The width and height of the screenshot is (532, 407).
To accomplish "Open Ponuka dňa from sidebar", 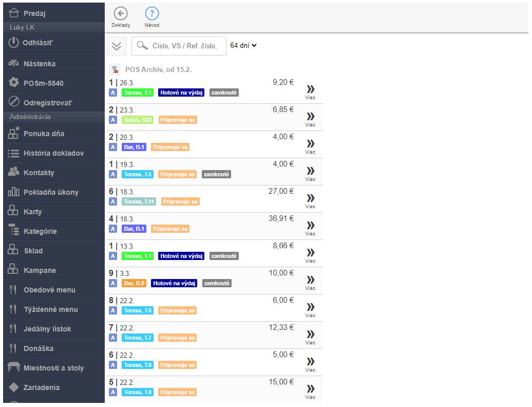I will (x=44, y=134).
